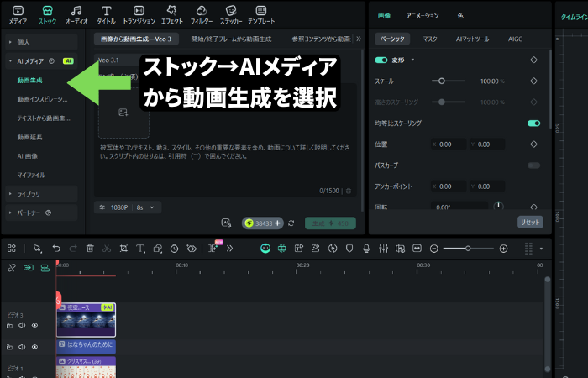Open the 変形 dropdown arrow
Viewport: 588px width, 378px height.
pos(412,60)
